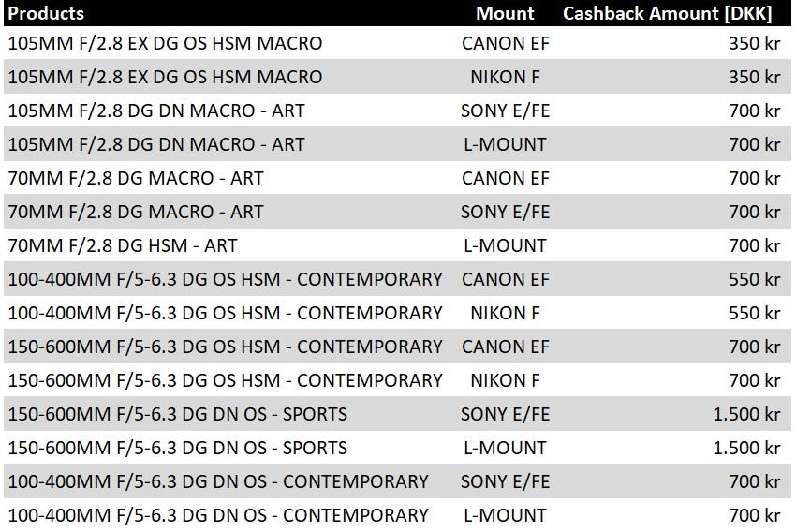The height and width of the screenshot is (532, 796).
Task: Click 100-400MM DG DN OS Contemporary Sony product
Action: tap(218, 481)
